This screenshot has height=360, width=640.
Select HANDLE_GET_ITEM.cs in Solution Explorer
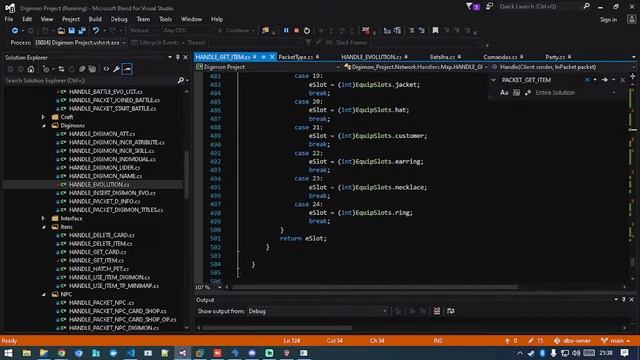click(x=96, y=260)
